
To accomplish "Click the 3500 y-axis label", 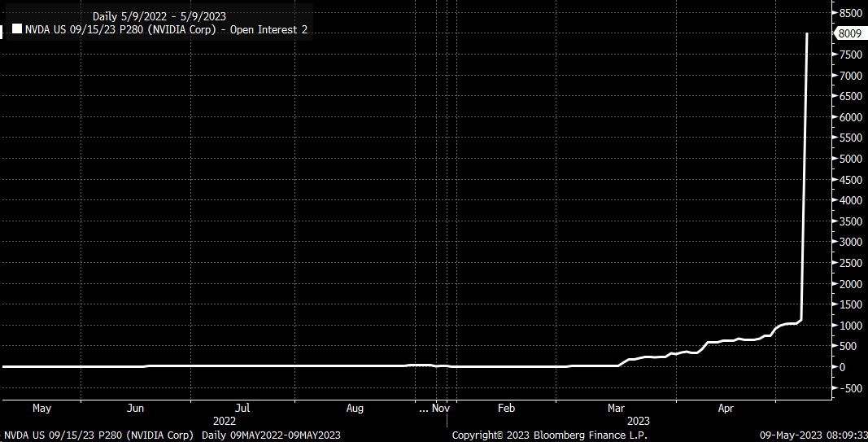I will point(850,221).
